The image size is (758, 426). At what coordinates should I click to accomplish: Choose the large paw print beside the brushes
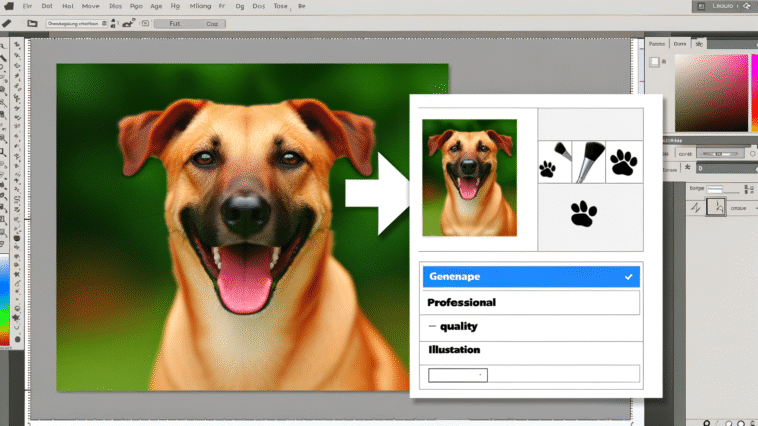tap(623, 162)
